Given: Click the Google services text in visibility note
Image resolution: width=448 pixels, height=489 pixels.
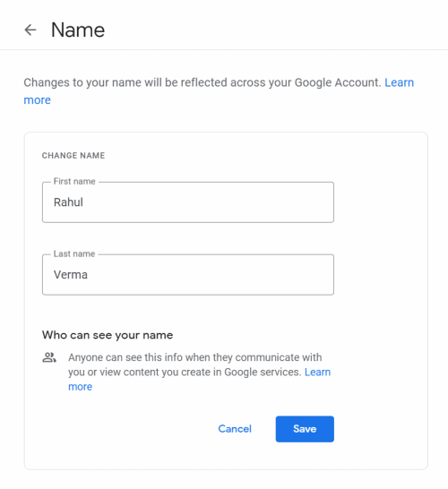Looking at the screenshot, I should pyautogui.click(x=263, y=372).
